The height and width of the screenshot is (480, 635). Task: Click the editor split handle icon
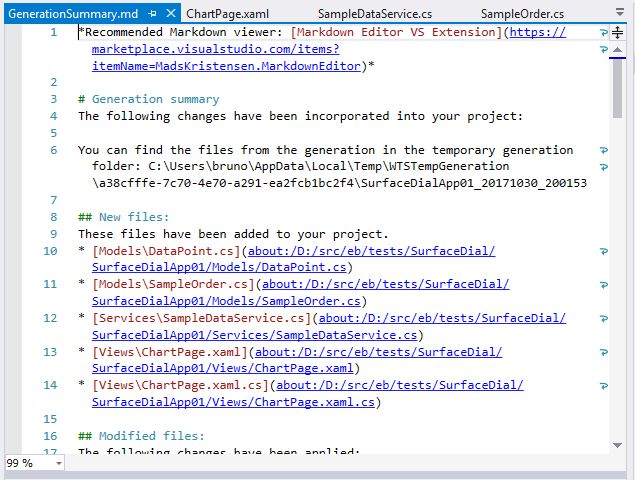coord(617,33)
